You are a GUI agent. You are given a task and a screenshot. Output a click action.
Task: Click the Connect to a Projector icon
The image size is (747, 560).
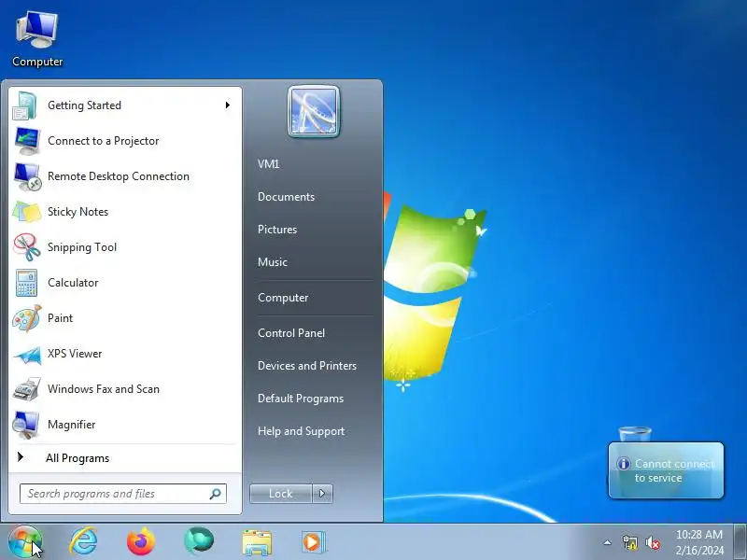(x=27, y=141)
